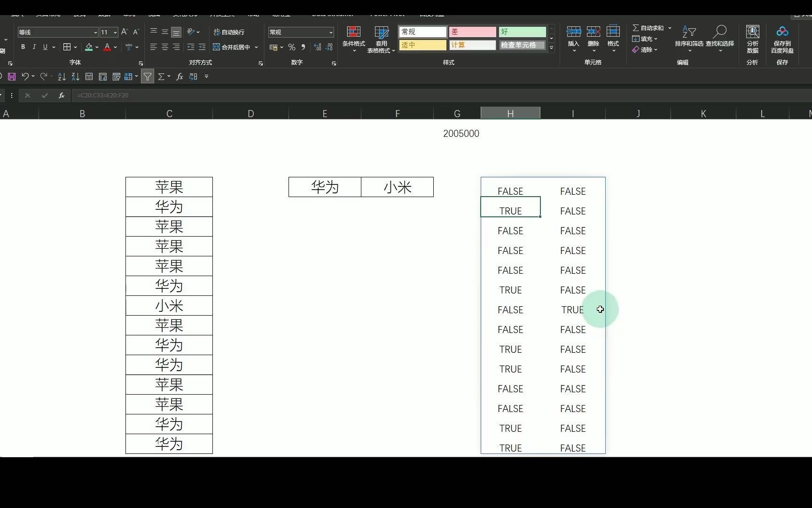Apply percent style format
Image resolution: width=812 pixels, height=508 pixels.
[x=292, y=47]
